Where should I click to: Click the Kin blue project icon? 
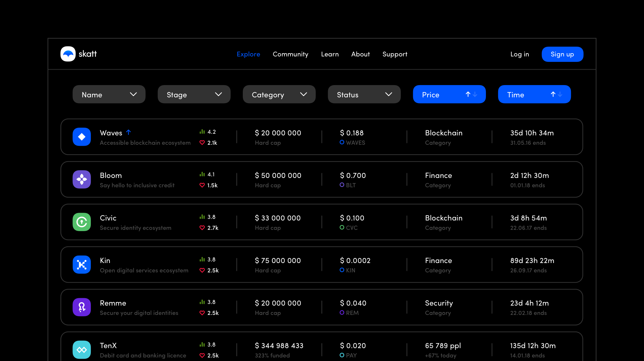pyautogui.click(x=82, y=264)
